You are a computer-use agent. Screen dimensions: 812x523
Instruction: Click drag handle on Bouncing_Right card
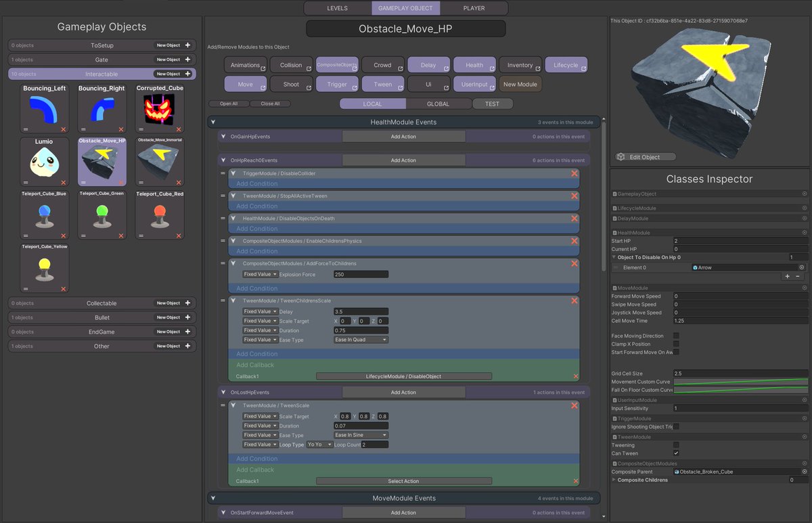pyautogui.click(x=83, y=129)
